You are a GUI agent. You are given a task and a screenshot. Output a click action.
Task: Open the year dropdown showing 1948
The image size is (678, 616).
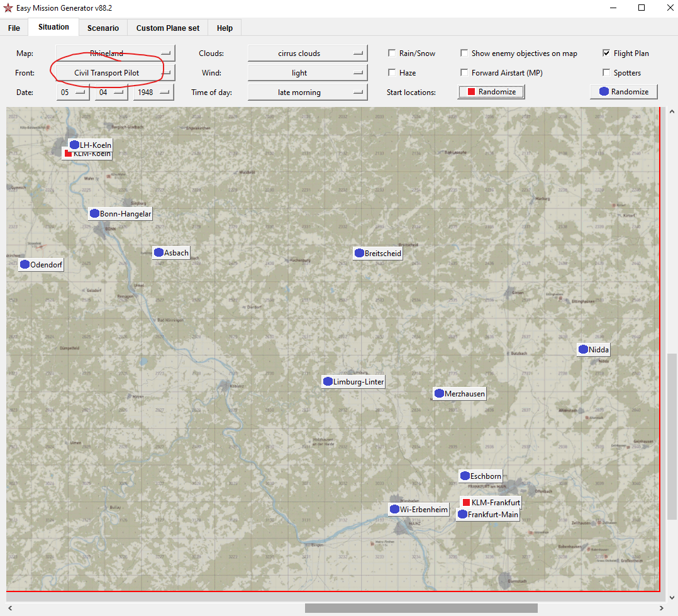click(x=153, y=92)
